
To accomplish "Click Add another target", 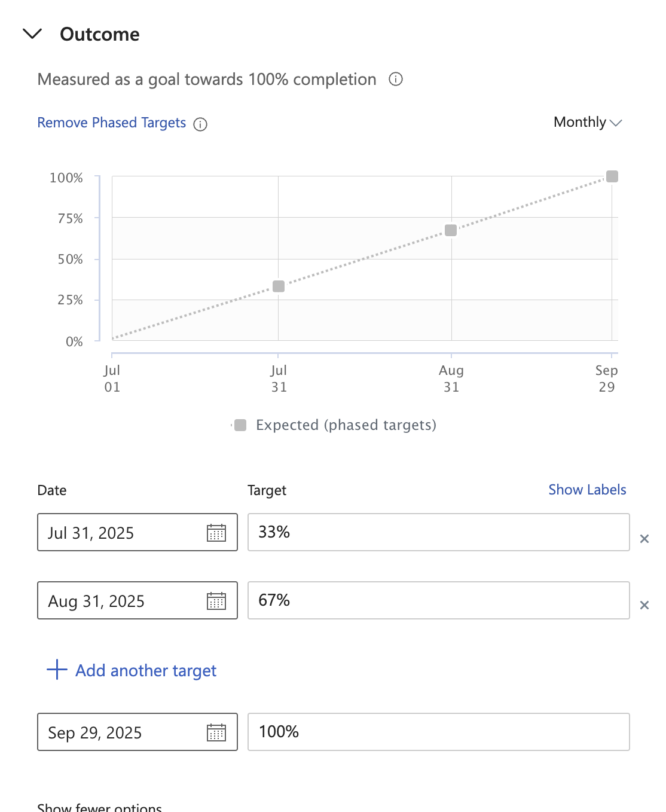I will pyautogui.click(x=145, y=670).
